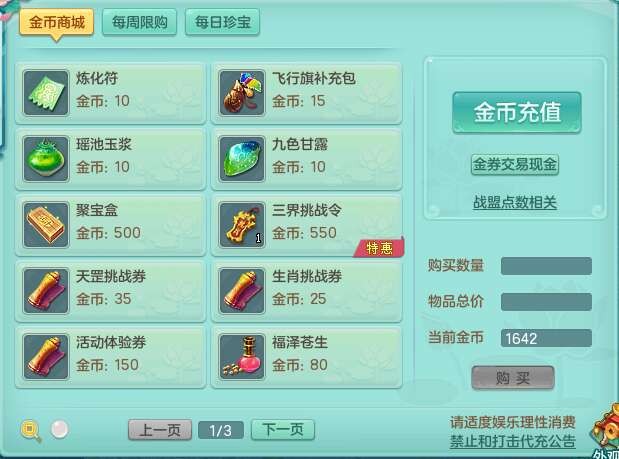Go to next page with 下一页

point(283,430)
